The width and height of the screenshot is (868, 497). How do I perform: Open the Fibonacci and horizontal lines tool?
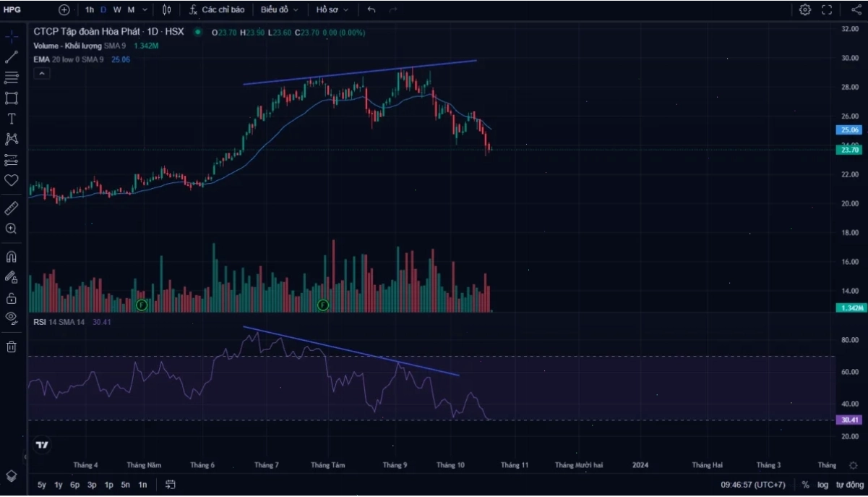coord(12,77)
